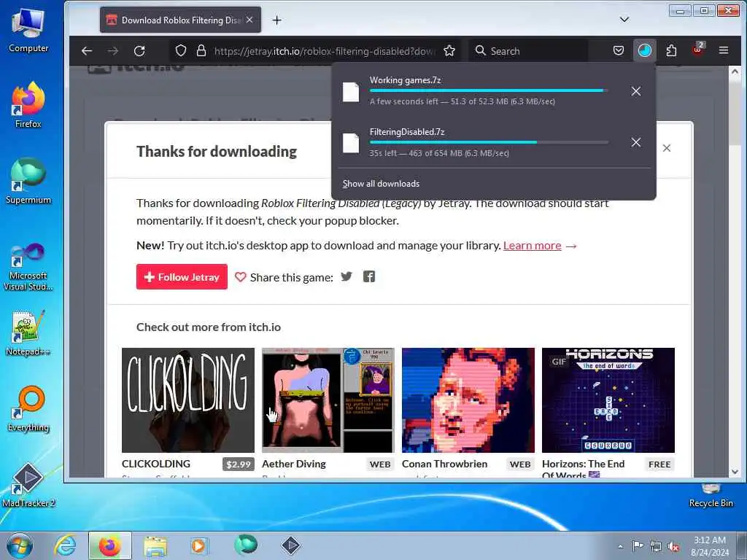Click the URL address field
This screenshot has height=560, width=747.
(324, 51)
